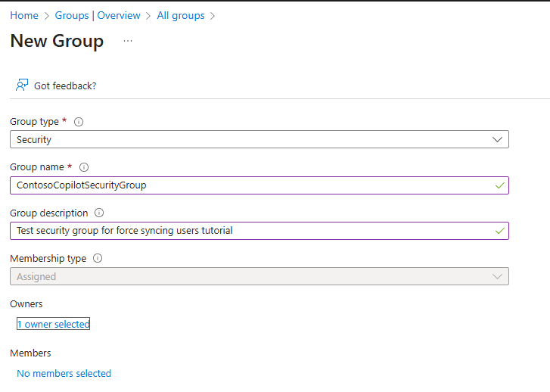Click the feedback person icon
The height and width of the screenshot is (392, 550).
click(22, 85)
